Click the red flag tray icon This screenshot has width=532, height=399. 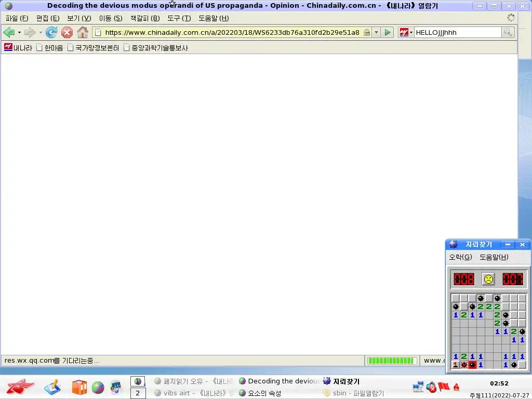pyautogui.click(x=444, y=387)
